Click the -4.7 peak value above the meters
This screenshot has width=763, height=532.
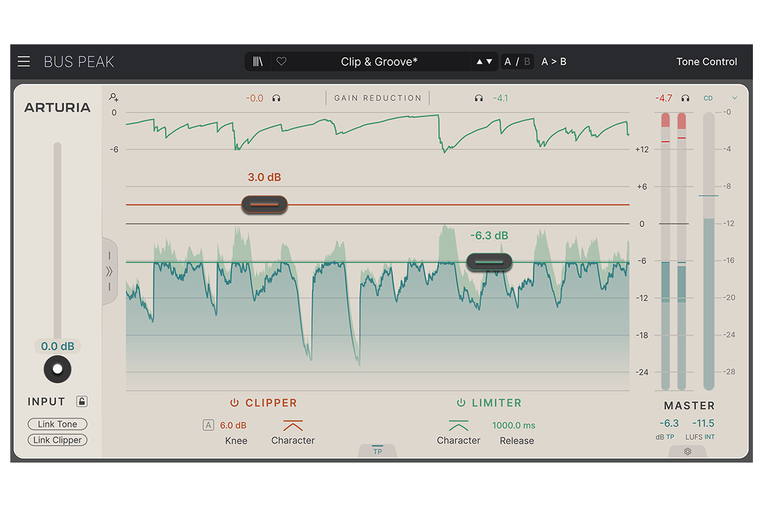point(664,98)
